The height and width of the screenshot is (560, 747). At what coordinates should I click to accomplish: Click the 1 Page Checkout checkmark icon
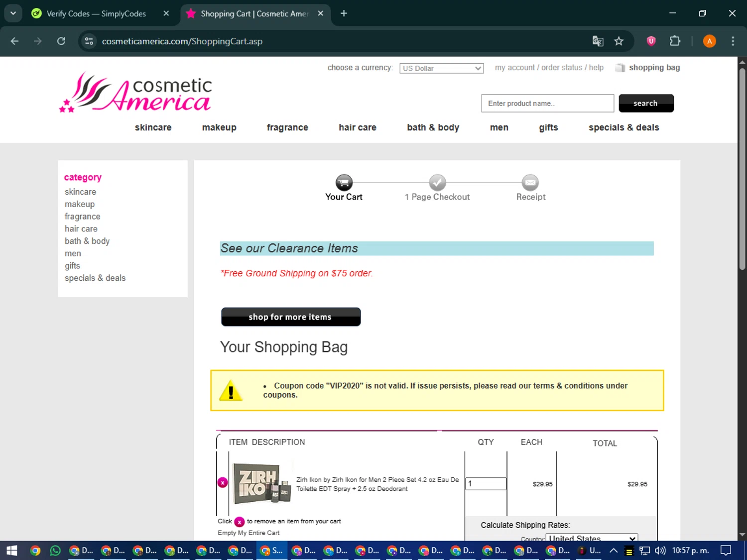point(437,183)
